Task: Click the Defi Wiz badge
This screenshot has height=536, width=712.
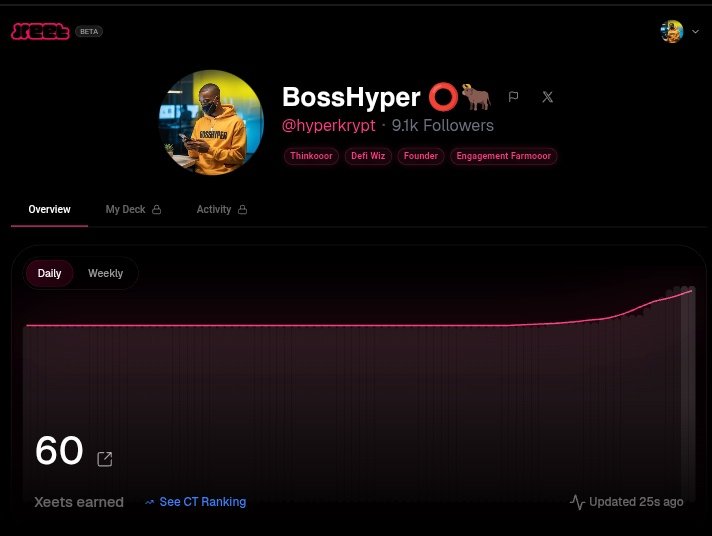Action: click(x=368, y=156)
